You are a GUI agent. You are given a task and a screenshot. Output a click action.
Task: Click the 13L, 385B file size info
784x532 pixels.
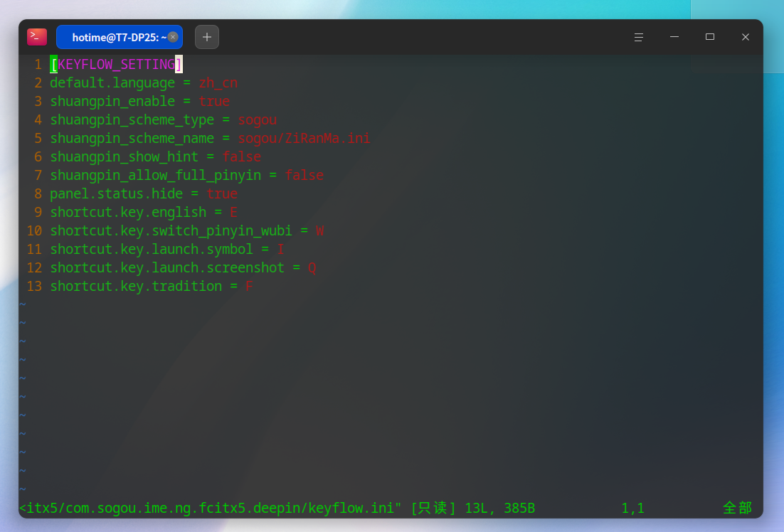click(x=500, y=508)
